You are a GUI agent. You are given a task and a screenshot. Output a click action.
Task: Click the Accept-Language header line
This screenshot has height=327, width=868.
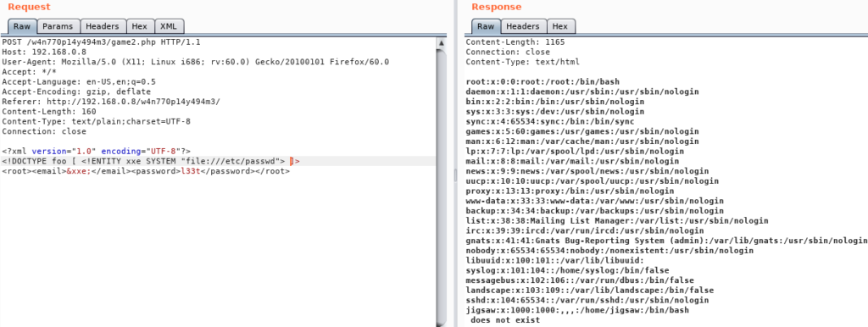tap(79, 82)
